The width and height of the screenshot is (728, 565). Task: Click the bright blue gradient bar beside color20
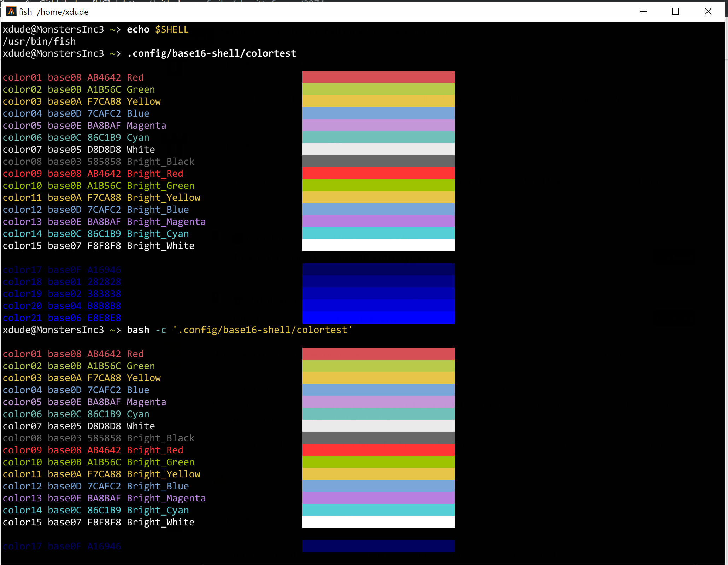[x=378, y=305]
